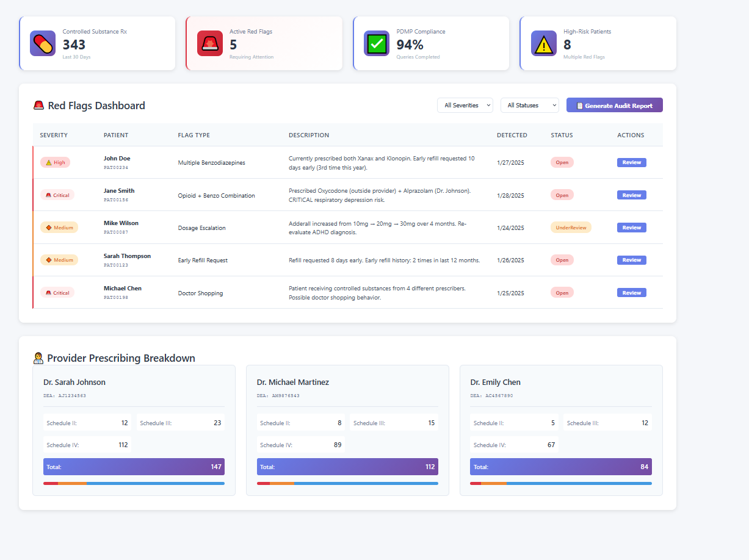Click the siren icon in Jane Smith's Critical badge
749x560 pixels.
48,195
